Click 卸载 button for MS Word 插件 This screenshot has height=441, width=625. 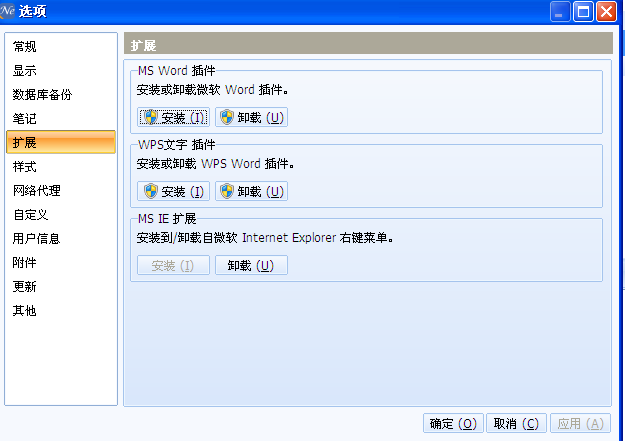251,117
